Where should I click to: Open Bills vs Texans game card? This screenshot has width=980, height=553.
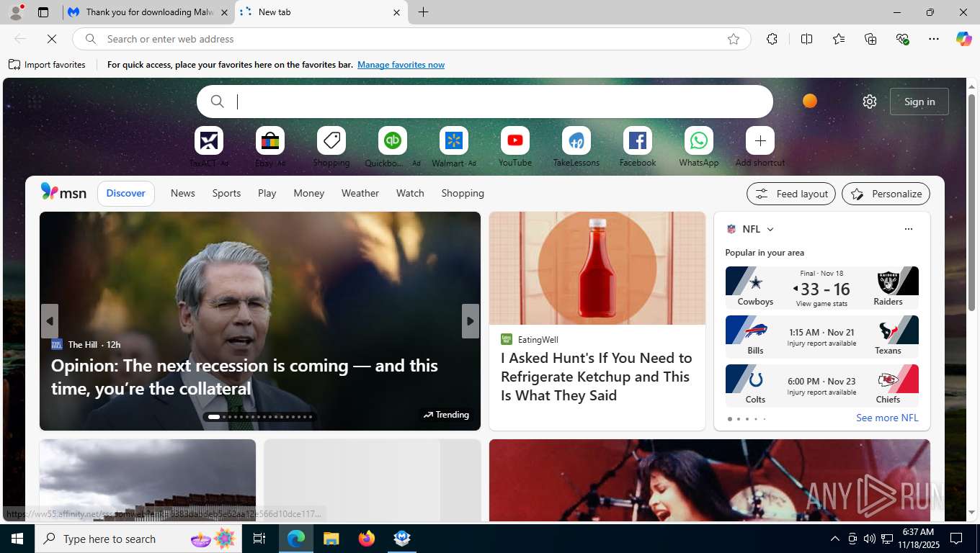coord(821,337)
